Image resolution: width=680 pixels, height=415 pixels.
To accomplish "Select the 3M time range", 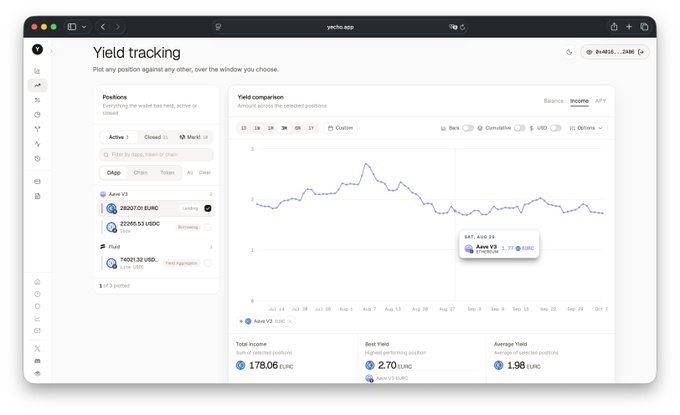I will 284,128.
